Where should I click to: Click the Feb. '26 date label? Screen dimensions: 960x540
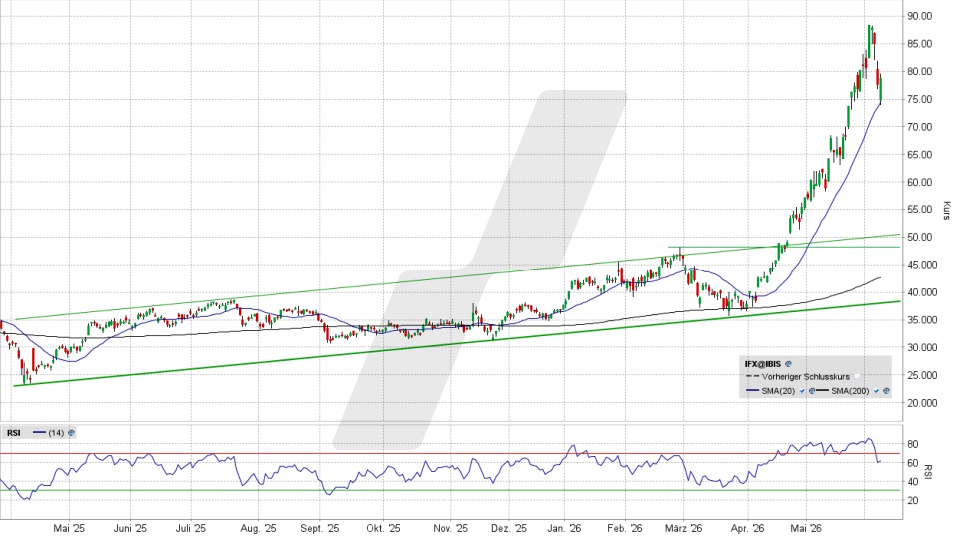click(625, 528)
